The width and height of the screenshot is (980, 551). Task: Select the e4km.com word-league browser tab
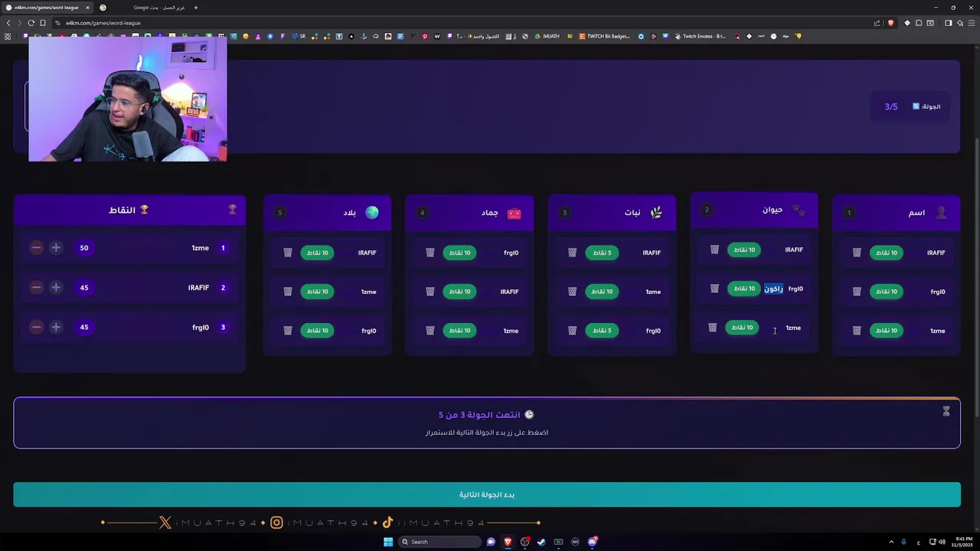tap(47, 8)
